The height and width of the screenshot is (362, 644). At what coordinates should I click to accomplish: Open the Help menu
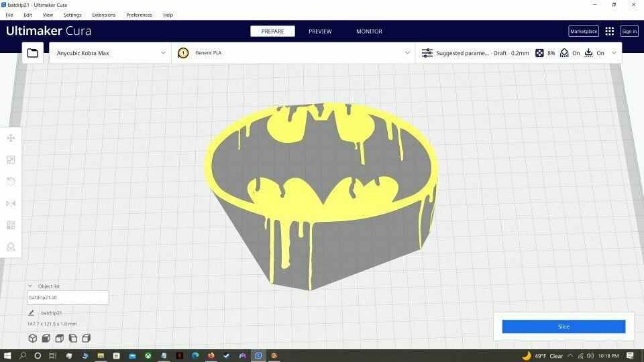[x=168, y=15]
